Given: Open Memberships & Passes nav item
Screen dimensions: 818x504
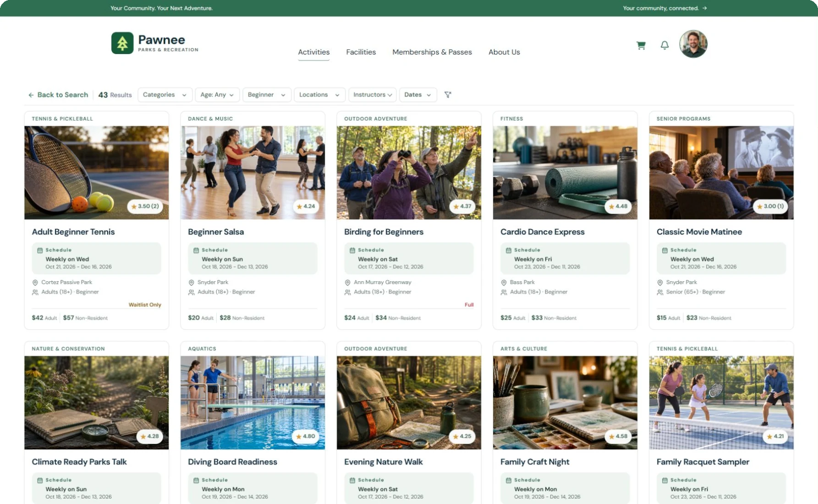Looking at the screenshot, I should (432, 52).
